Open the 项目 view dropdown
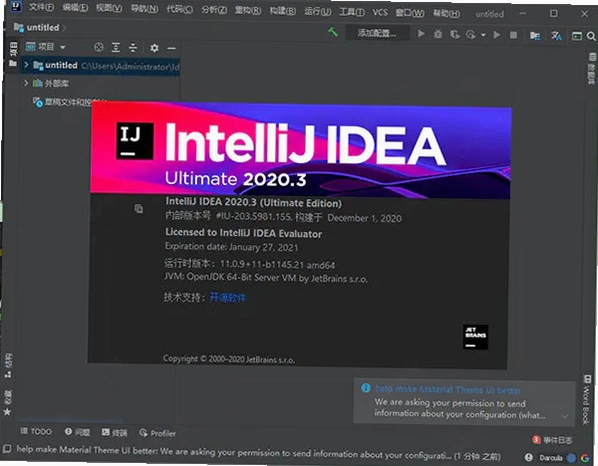 45,47
